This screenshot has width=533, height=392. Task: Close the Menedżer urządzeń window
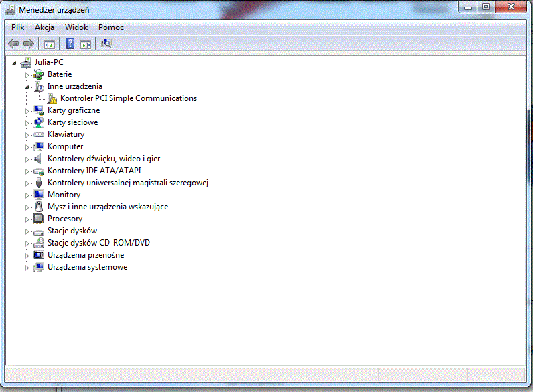tap(511, 7)
